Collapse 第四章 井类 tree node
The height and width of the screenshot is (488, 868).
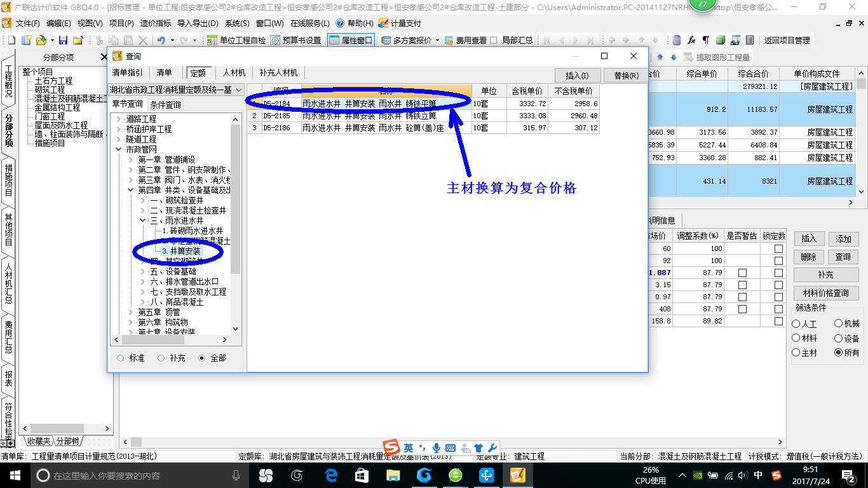click(x=131, y=190)
